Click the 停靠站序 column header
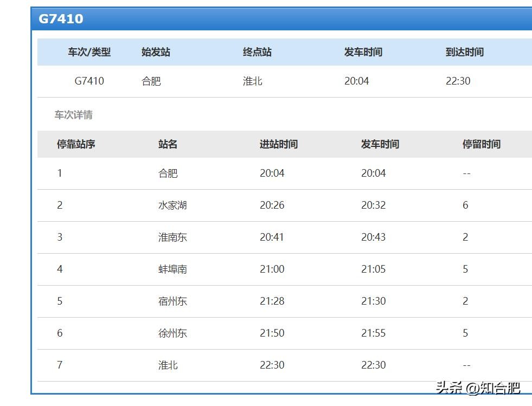This screenshot has width=532, height=406. pyautogui.click(x=76, y=144)
